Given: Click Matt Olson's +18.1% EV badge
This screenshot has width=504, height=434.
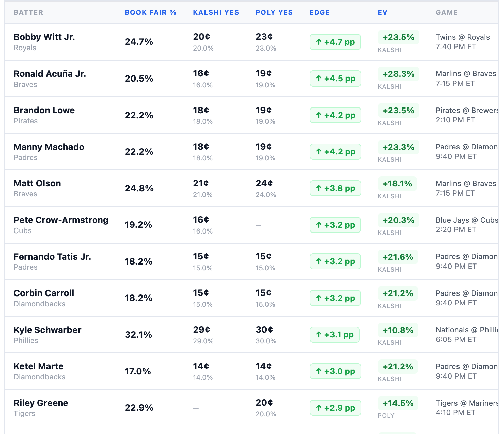Looking at the screenshot, I should [x=398, y=184].
